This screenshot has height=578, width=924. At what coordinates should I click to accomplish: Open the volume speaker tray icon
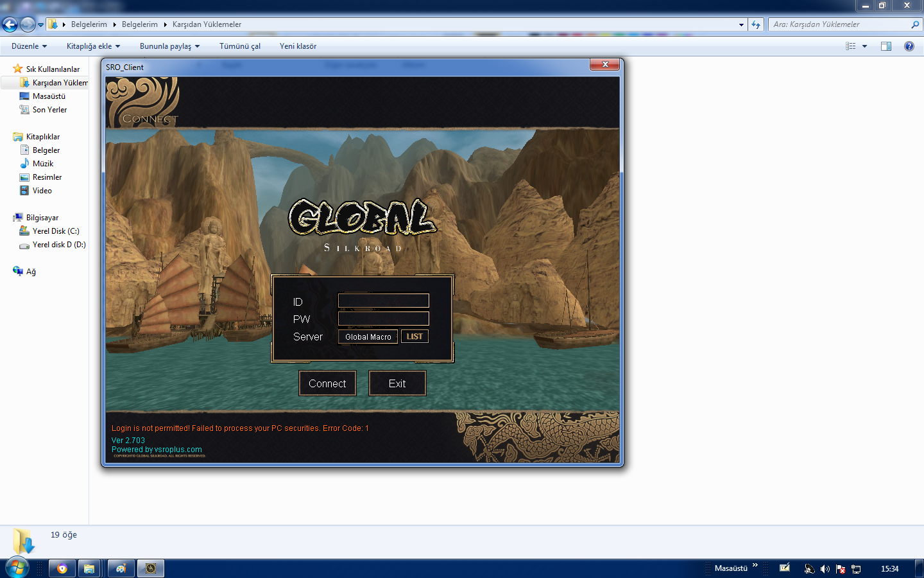[825, 569]
